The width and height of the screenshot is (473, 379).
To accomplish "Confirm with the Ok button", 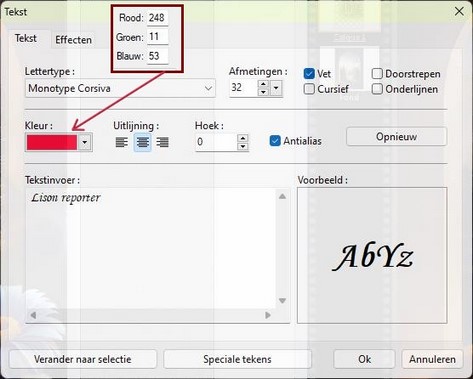I will tap(364, 359).
